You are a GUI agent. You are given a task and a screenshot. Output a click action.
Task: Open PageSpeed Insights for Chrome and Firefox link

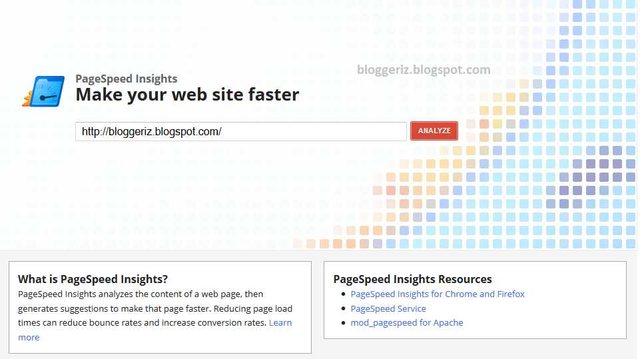click(x=438, y=294)
